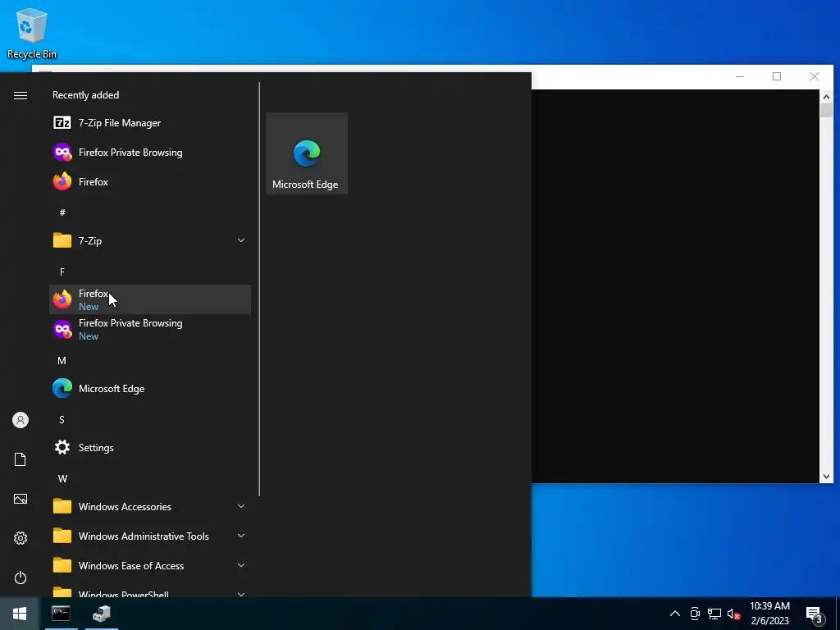Click the Meet Now tray icon
The width and height of the screenshot is (840, 630).
(x=695, y=614)
